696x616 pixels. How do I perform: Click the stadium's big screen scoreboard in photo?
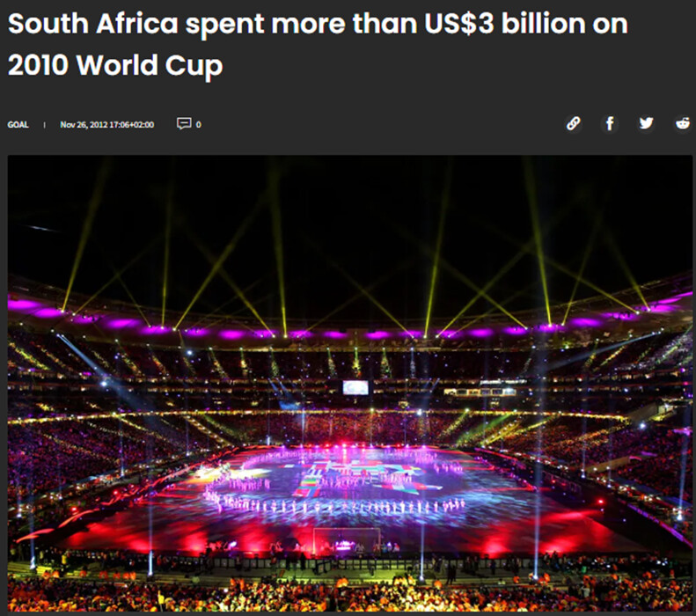click(x=355, y=387)
